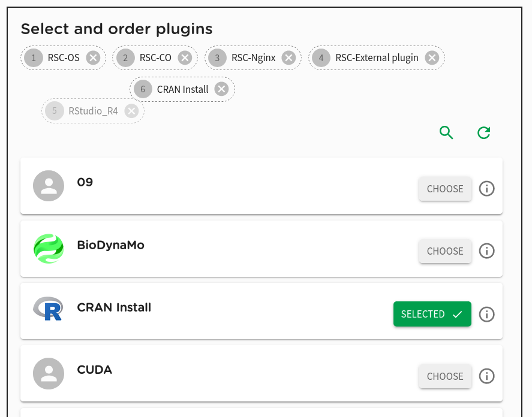Screen dimensions: 532x417
Task: Remove the CRAN Install chip
Action: tap(221, 89)
